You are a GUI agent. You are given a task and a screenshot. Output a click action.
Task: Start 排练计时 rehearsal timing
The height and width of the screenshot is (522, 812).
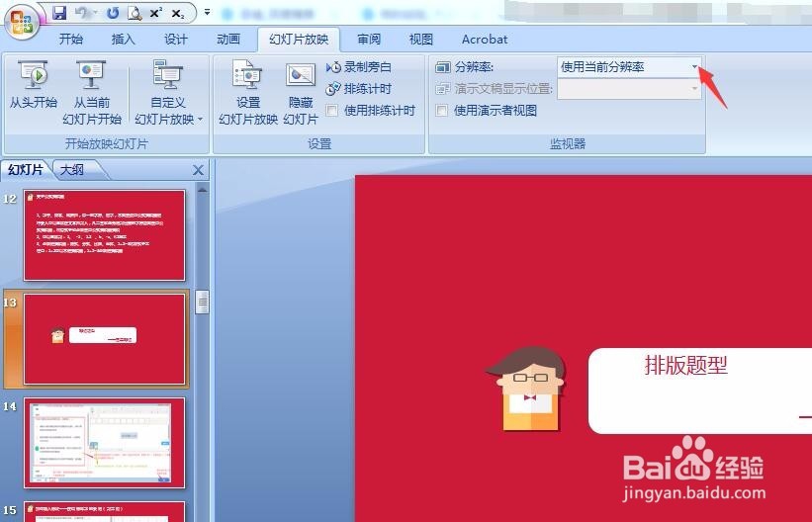(358, 89)
